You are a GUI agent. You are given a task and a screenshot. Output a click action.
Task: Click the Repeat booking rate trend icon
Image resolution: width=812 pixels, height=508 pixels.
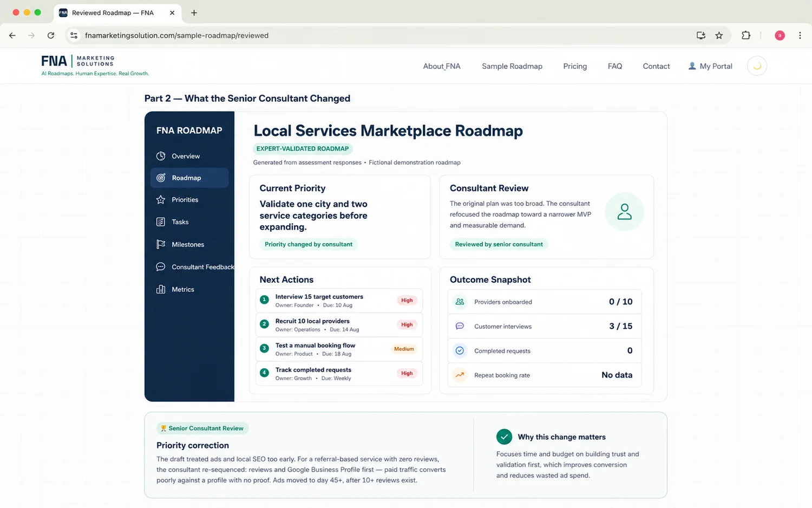point(460,375)
